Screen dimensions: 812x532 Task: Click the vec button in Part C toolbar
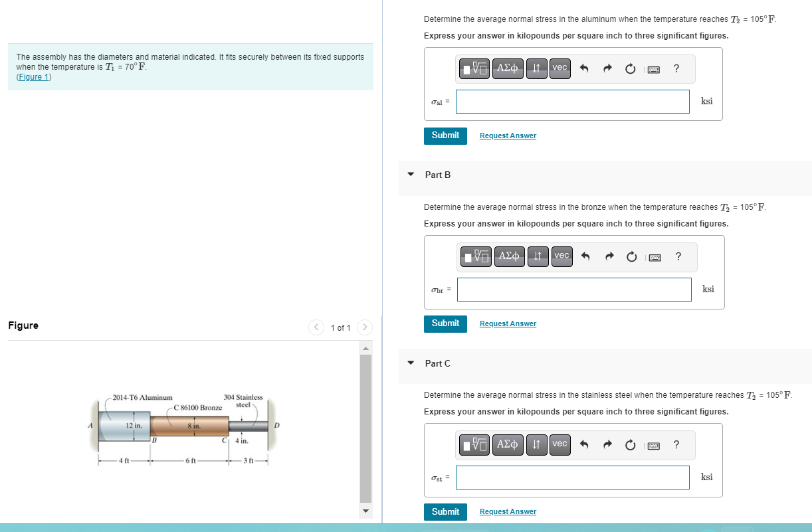pyautogui.click(x=560, y=444)
